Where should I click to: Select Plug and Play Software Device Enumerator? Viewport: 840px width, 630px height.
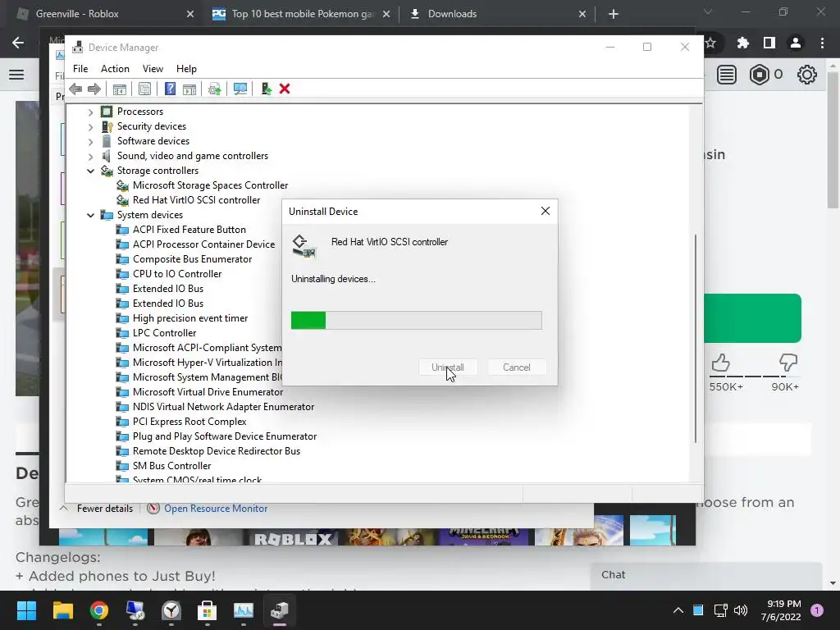(x=225, y=436)
